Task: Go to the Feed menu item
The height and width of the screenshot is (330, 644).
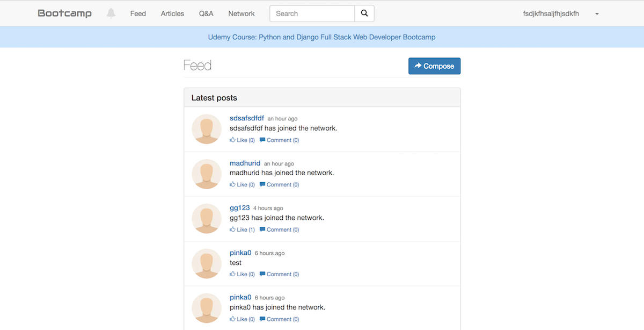Action: point(138,13)
